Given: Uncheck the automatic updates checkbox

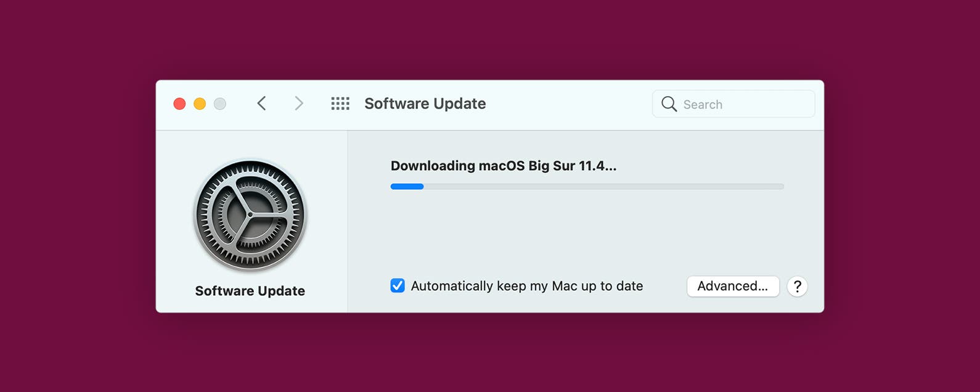Looking at the screenshot, I should click(x=398, y=286).
